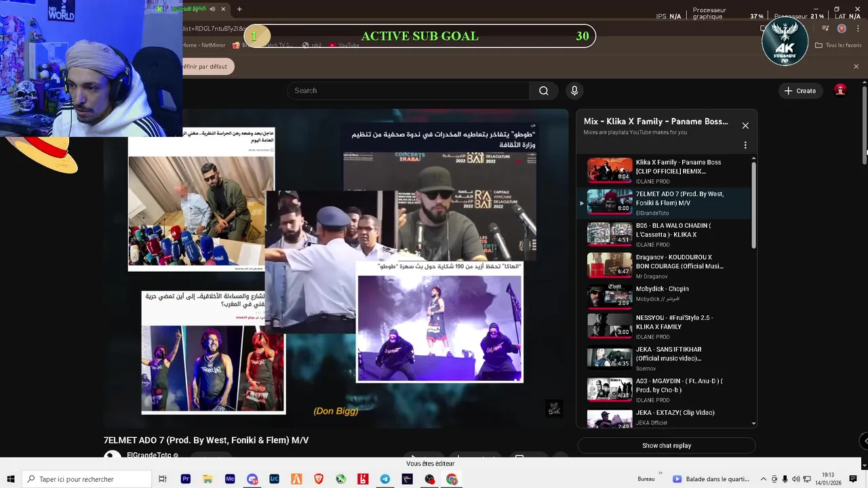
Task: Open the YouTube bookmark
Action: point(344,45)
